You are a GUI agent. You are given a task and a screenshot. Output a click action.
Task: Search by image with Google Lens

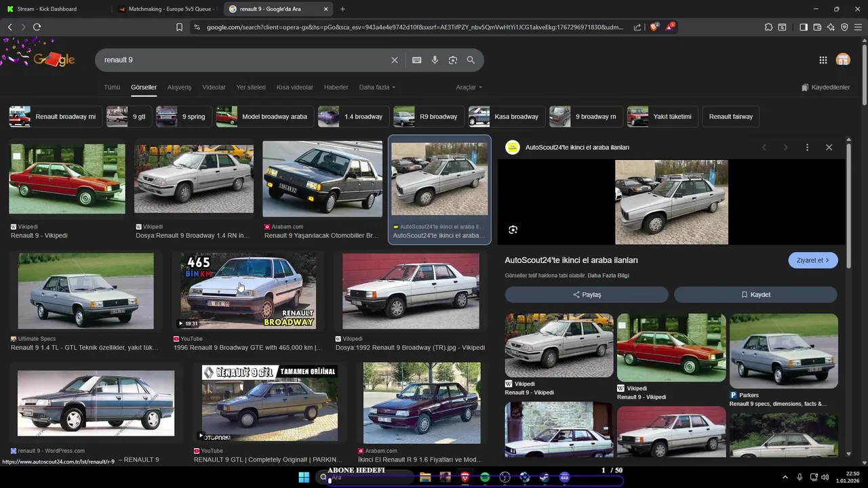453,60
